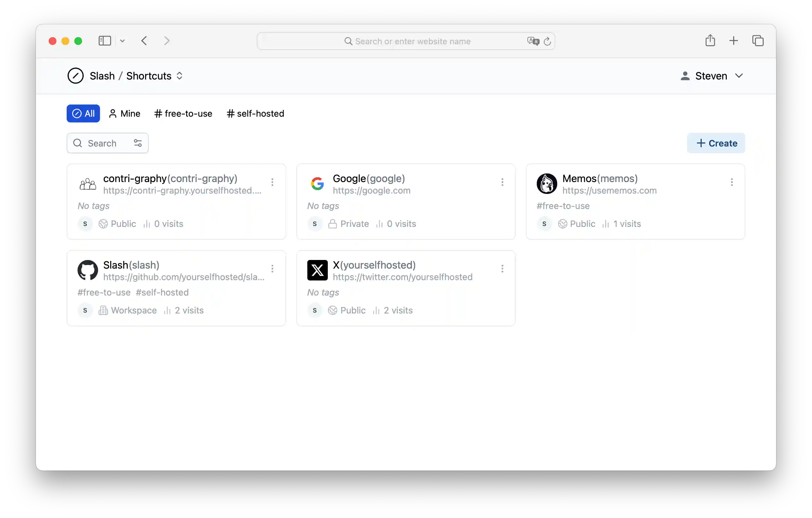This screenshot has height=518, width=812.
Task: Click the GitHub icon on the Slash card
Action: [x=87, y=270]
